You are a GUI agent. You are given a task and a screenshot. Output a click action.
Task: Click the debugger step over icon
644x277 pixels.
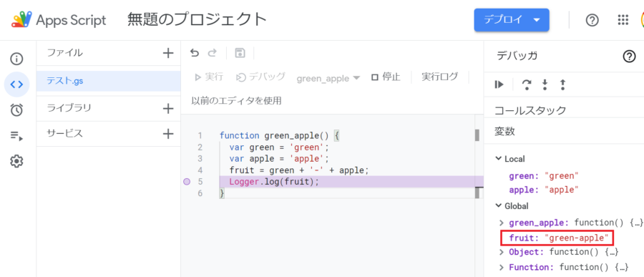point(526,84)
